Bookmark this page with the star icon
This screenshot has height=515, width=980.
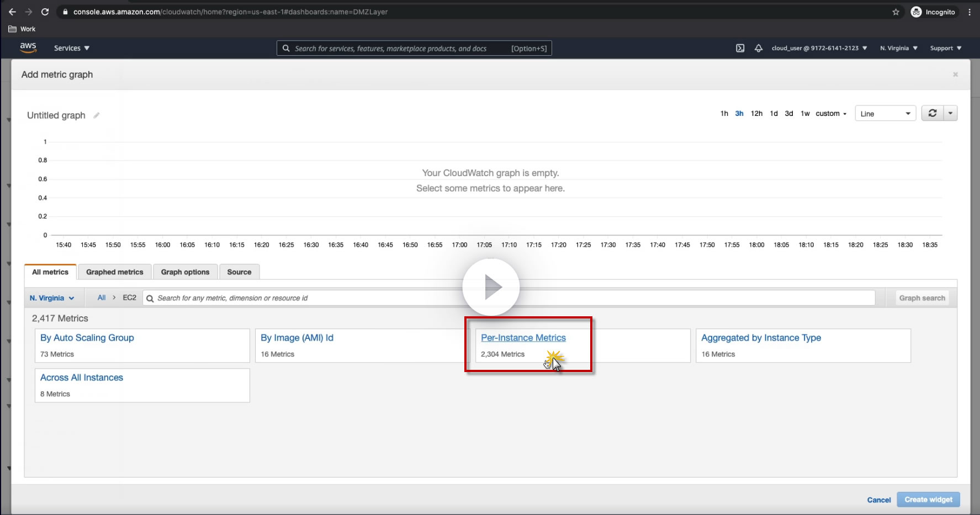pos(896,12)
